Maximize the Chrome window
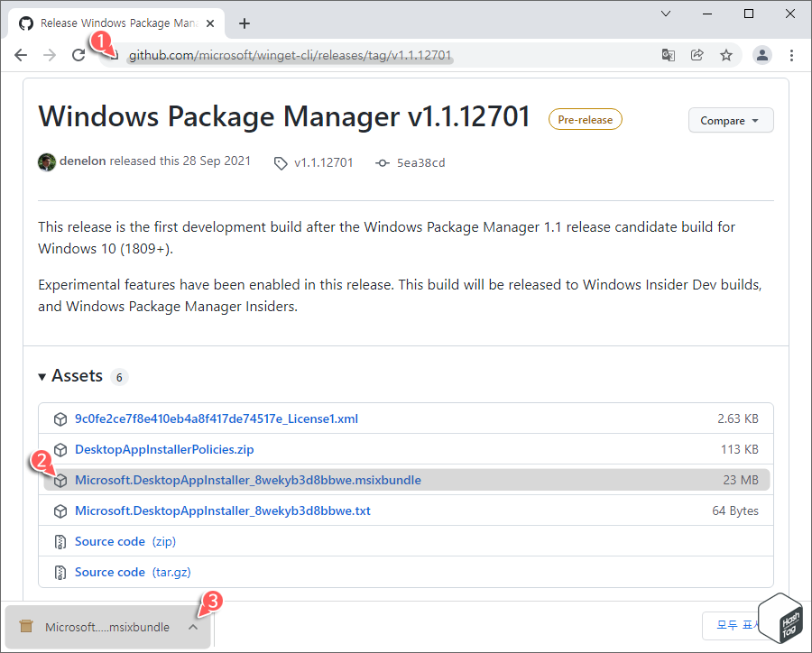The width and height of the screenshot is (812, 653). [749, 14]
